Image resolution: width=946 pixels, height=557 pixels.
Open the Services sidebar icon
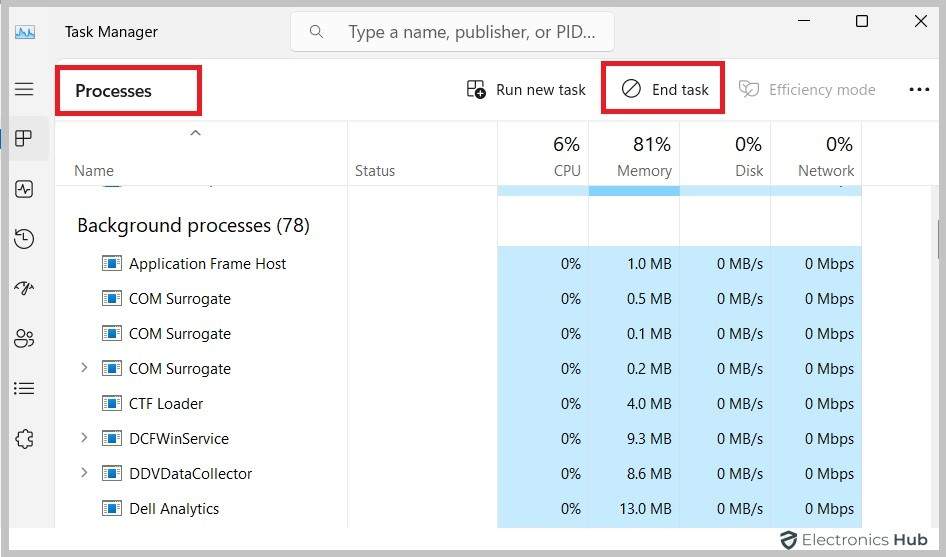pos(24,439)
